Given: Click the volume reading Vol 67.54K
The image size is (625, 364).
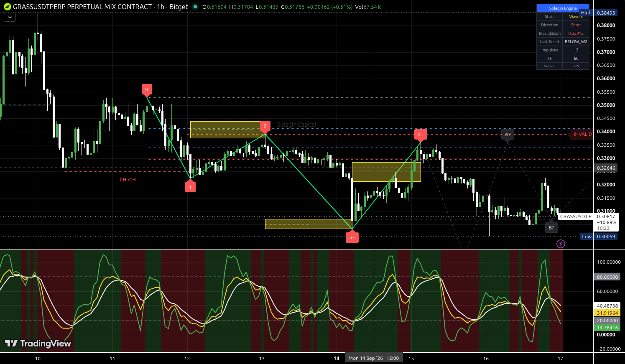Looking at the screenshot, I should click(368, 7).
